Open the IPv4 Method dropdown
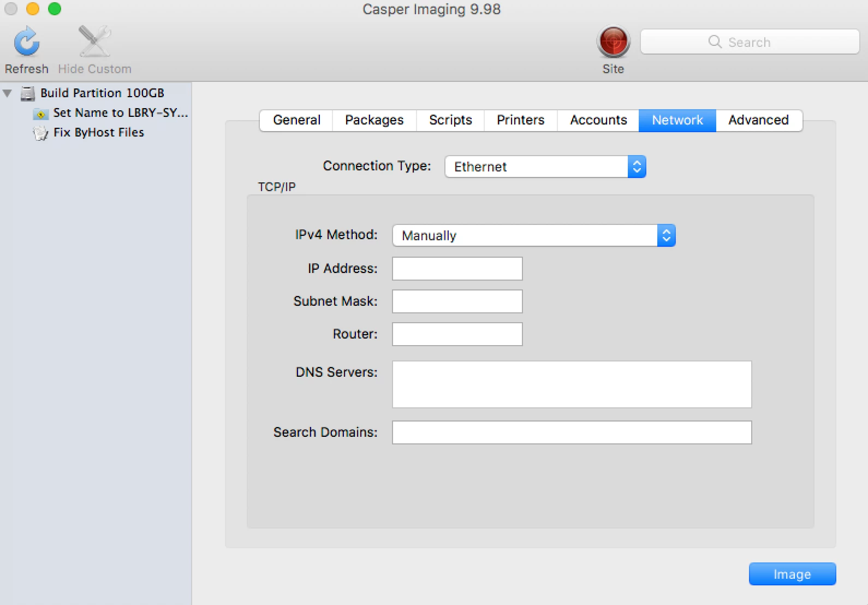This screenshot has height=605, width=868. click(534, 235)
